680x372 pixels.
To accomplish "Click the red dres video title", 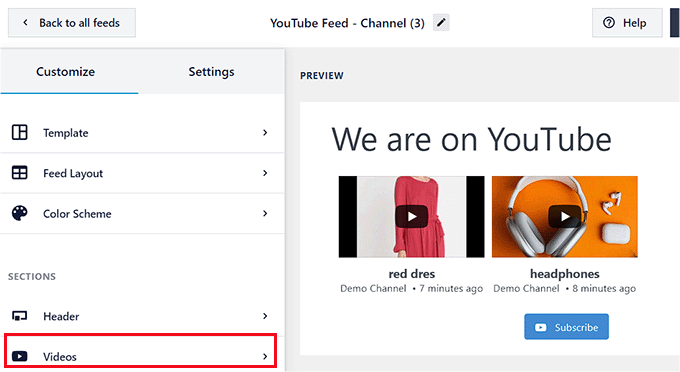I will (x=412, y=274).
